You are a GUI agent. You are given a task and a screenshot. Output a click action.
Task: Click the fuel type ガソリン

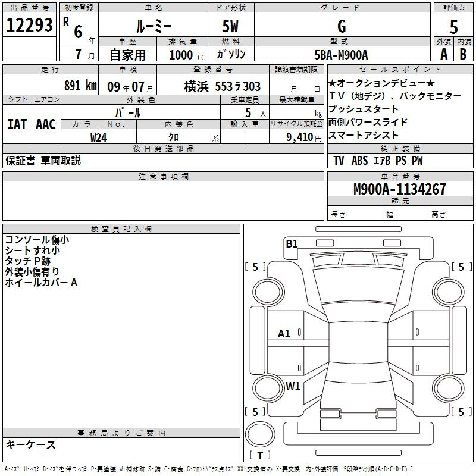231,54
